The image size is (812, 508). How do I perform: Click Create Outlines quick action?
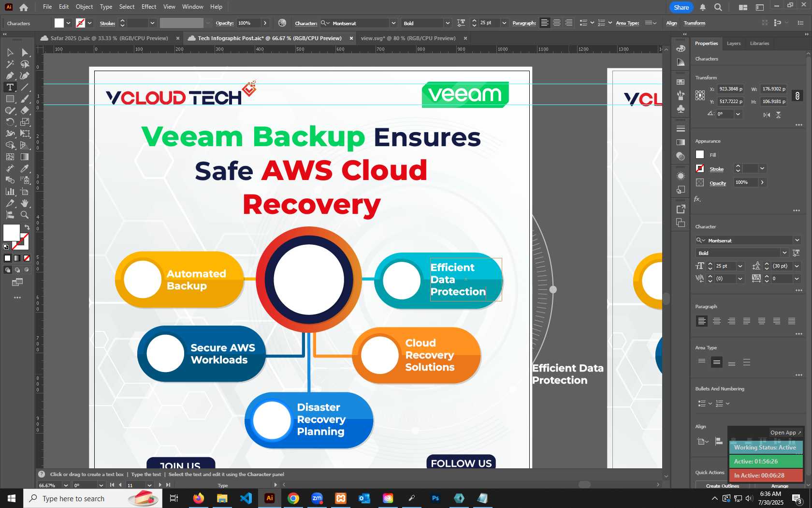[x=723, y=486]
